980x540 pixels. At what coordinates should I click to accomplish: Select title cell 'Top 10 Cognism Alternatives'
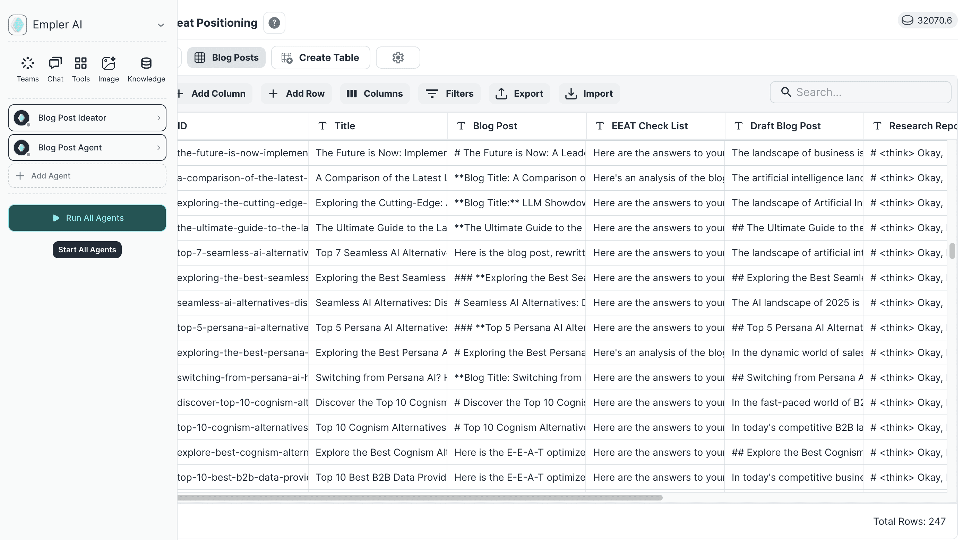coord(378,428)
